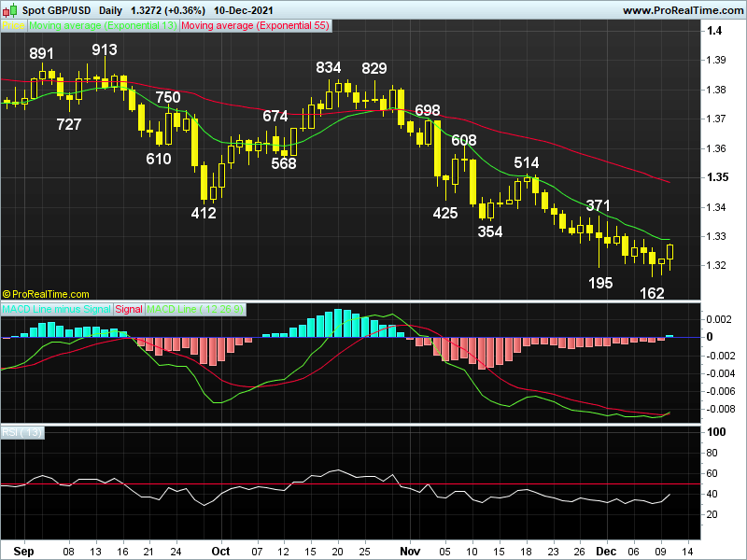747x560 pixels.
Task: Click the 100 level on the RSI scale
Action: click(x=715, y=432)
